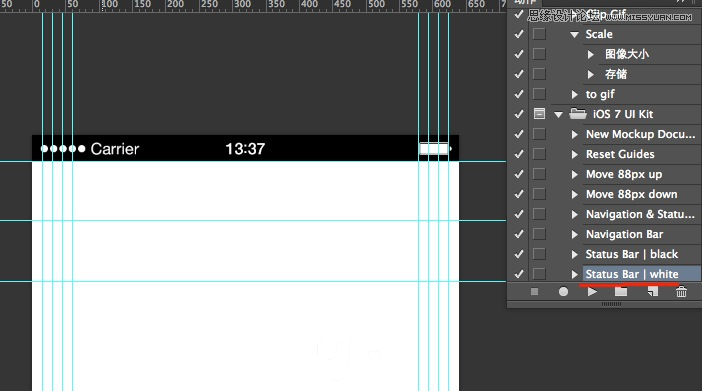Select the to gif action
The width and height of the screenshot is (702, 391).
coord(600,94)
